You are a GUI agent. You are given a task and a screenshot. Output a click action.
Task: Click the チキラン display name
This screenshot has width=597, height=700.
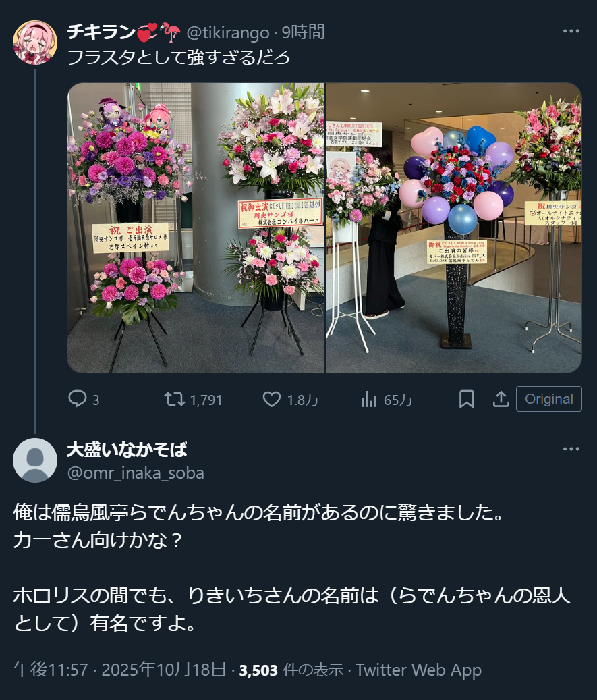point(101,32)
